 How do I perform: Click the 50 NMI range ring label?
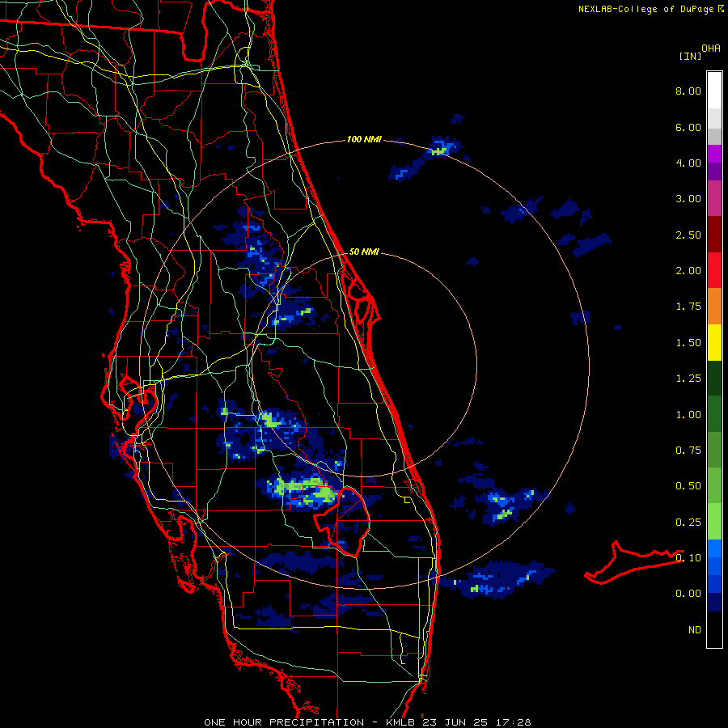[x=364, y=252]
